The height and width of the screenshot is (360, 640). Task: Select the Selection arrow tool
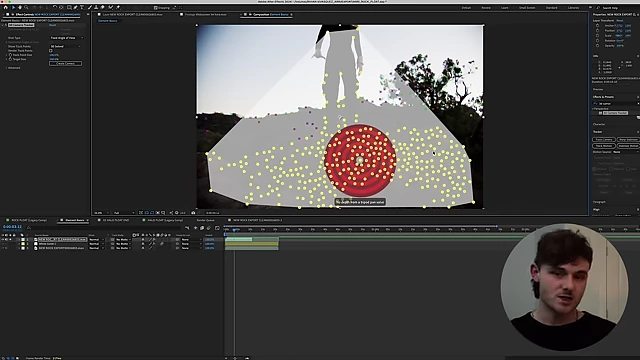[13, 7]
